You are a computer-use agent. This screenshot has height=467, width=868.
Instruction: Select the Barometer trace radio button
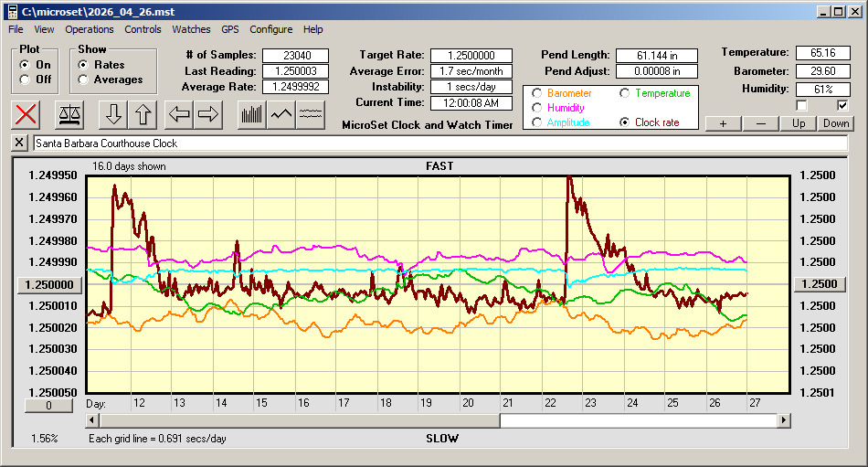pyautogui.click(x=536, y=93)
